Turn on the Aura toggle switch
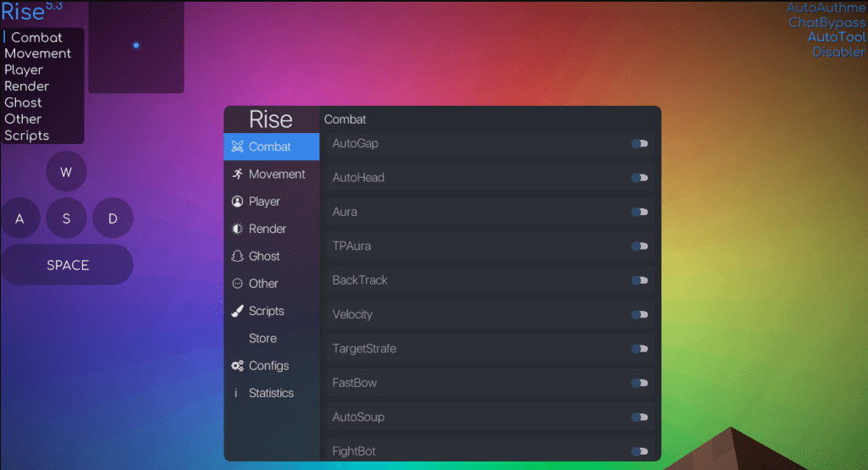This screenshot has height=470, width=868. point(639,212)
